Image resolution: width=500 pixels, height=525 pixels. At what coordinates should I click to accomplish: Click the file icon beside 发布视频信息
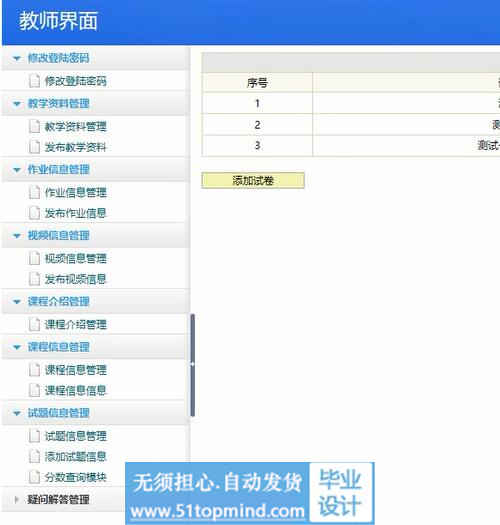point(34,279)
